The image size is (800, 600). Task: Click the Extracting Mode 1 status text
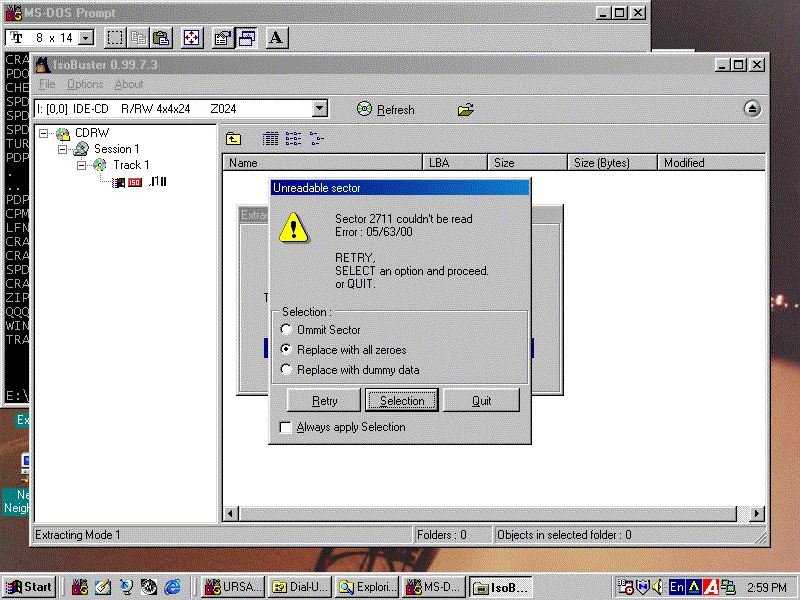(x=78, y=535)
